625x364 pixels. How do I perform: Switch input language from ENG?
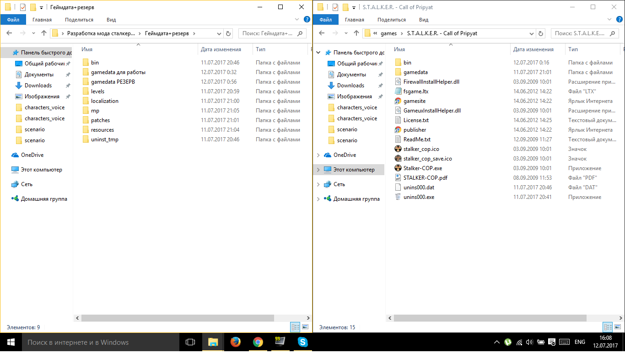click(580, 342)
